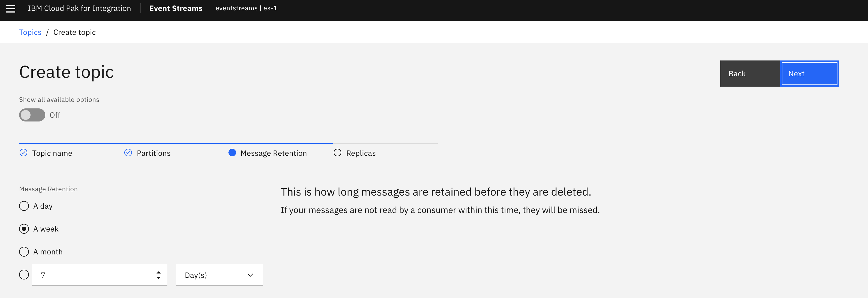Image resolution: width=868 pixels, height=298 pixels.
Task: Decrease retention value with the down arrow
Action: click(158, 278)
